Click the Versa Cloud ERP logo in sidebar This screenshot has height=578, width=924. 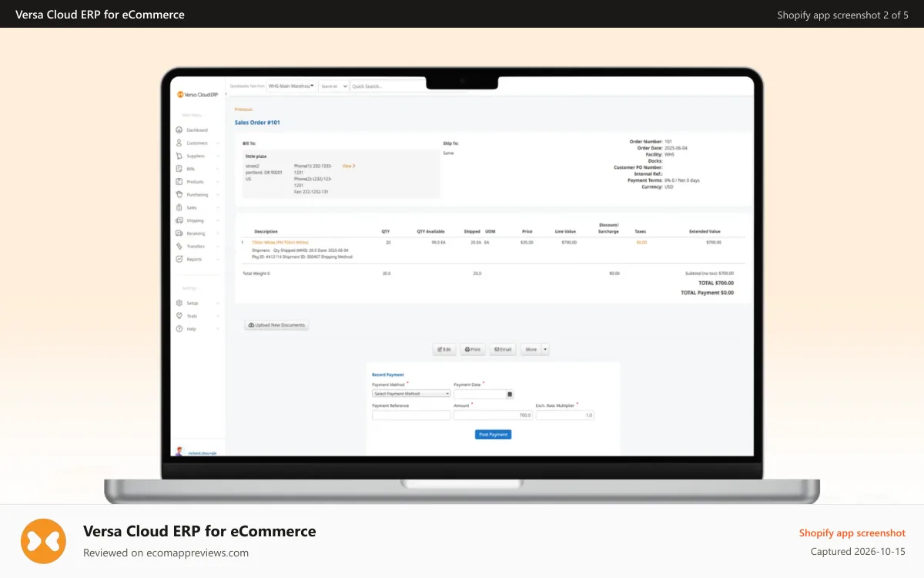pyautogui.click(x=198, y=94)
